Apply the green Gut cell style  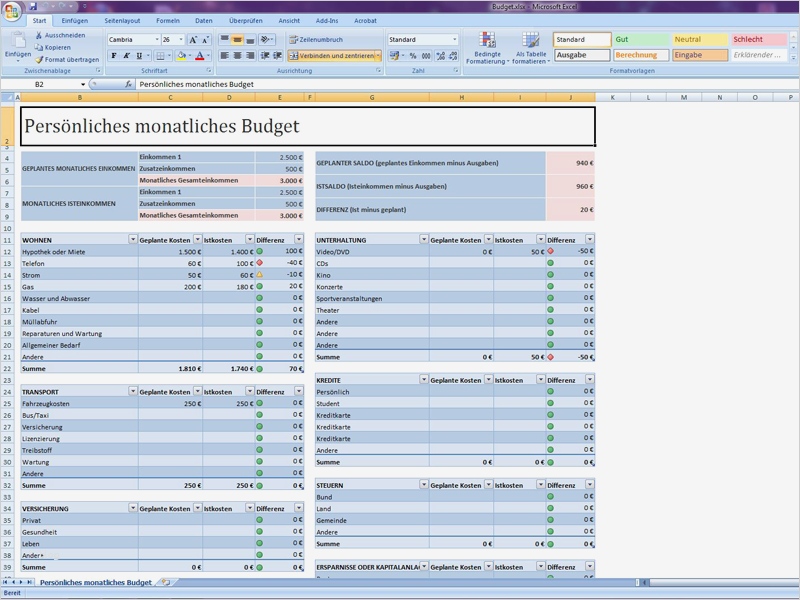coord(641,39)
